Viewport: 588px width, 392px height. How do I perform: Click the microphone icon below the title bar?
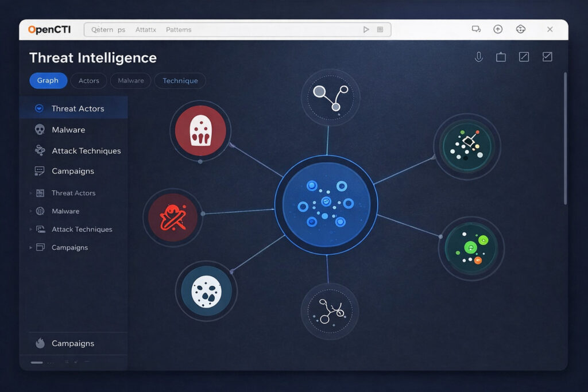pyautogui.click(x=479, y=56)
